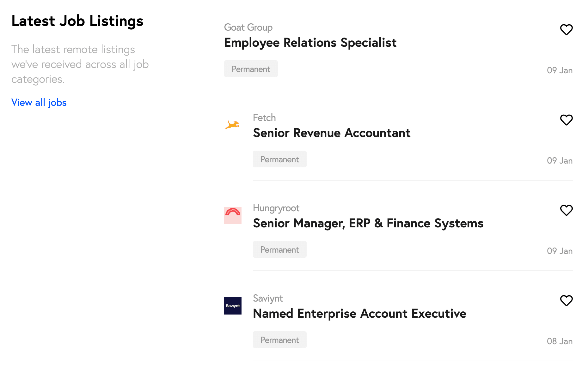Heart the Hungryroot Senior Manager job

(566, 210)
